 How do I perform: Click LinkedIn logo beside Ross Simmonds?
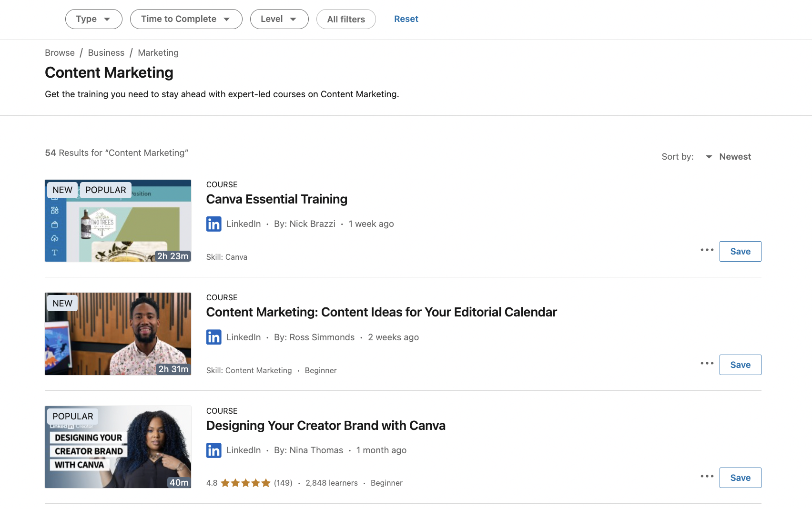point(213,337)
